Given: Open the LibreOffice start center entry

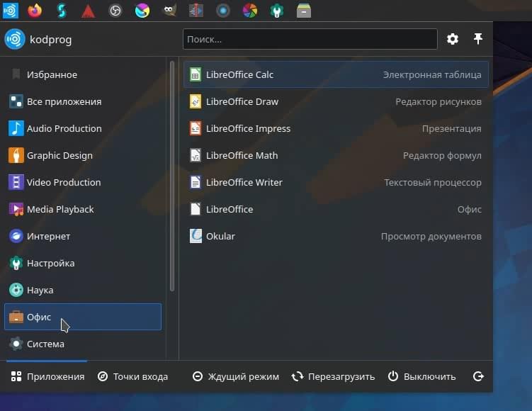Looking at the screenshot, I should click(336, 209).
